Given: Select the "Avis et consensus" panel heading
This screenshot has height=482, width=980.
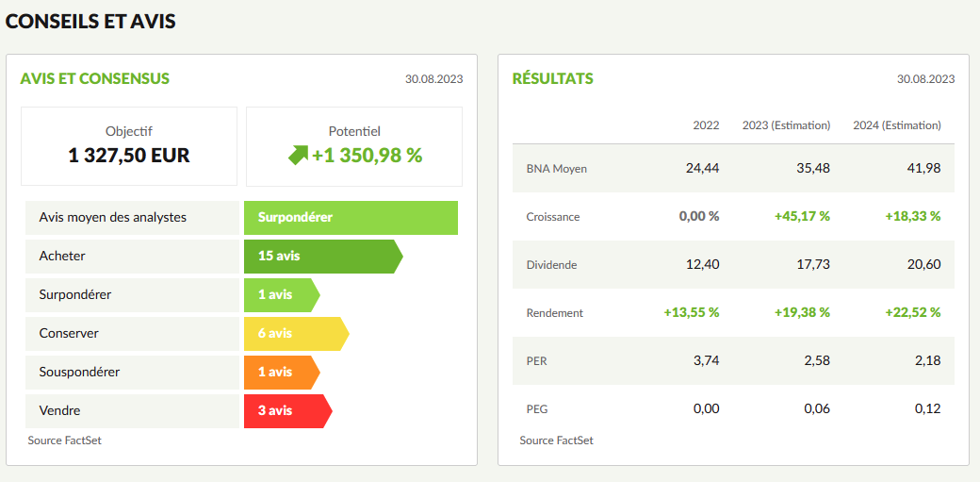Looking at the screenshot, I should click(95, 78).
